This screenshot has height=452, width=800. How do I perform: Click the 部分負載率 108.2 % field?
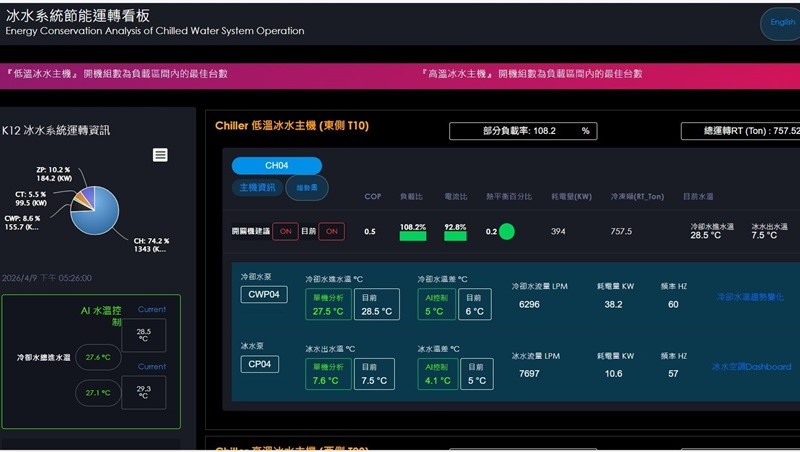pos(524,131)
